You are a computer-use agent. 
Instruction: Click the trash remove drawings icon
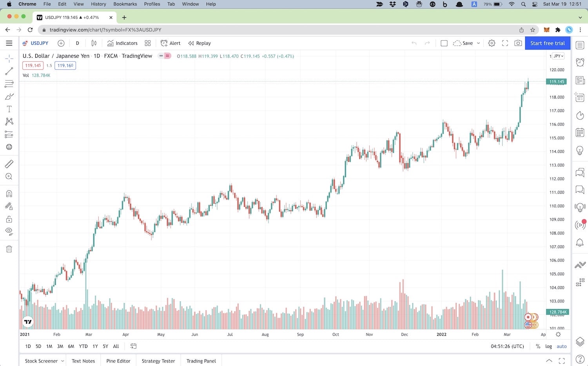[x=9, y=249]
